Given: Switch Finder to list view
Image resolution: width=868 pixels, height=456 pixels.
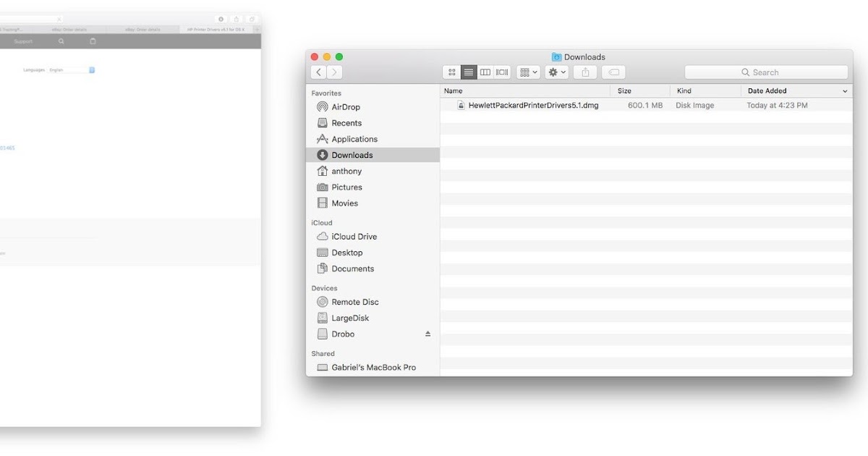Looking at the screenshot, I should 469,72.
